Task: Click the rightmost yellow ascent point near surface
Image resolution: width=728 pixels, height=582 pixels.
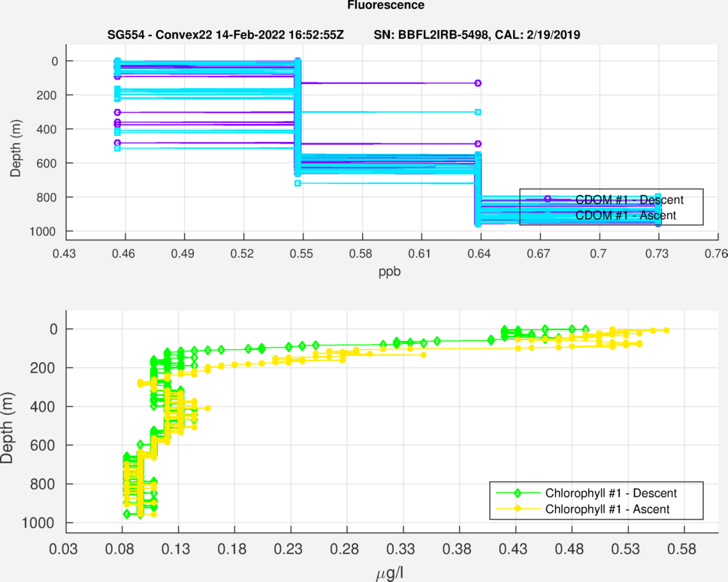Action: pos(666,330)
